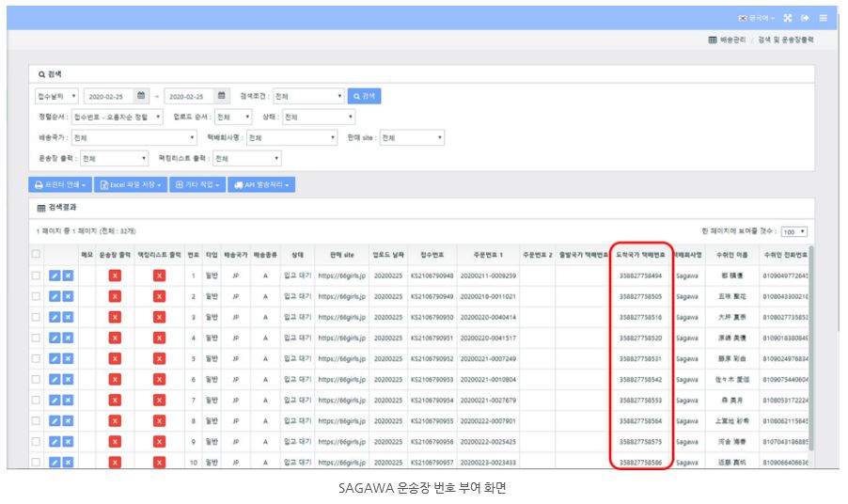This screenshot has width=848, height=504.
Task: Open the Excel 파일 저장 menu button
Action: [131, 185]
